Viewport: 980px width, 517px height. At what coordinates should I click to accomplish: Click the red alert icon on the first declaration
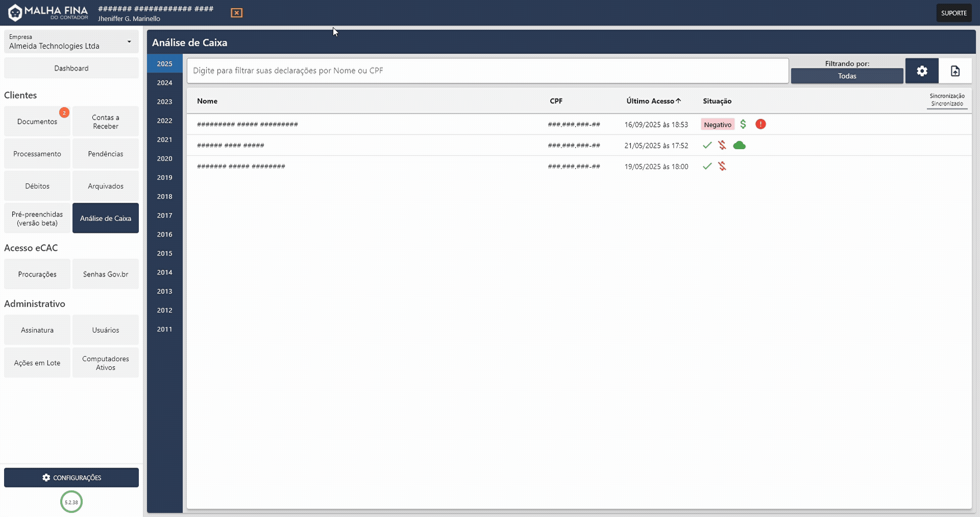click(x=760, y=124)
